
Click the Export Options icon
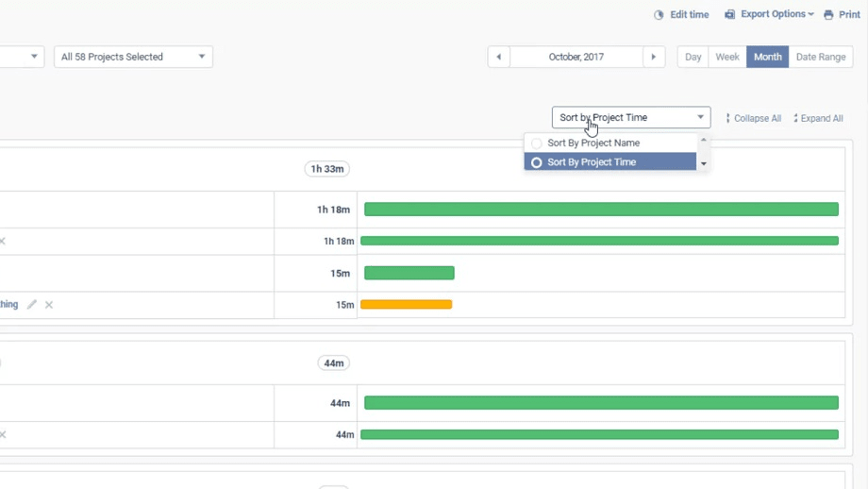tap(729, 14)
